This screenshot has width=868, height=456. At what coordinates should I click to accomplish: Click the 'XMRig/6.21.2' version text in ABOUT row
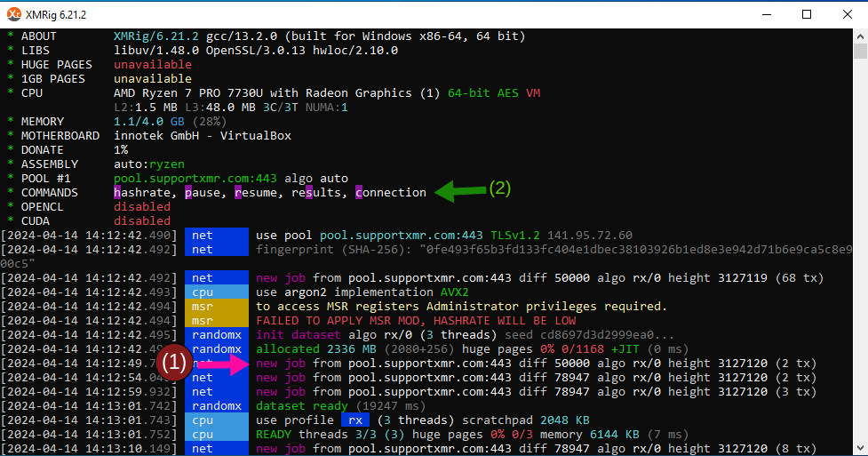[x=156, y=36]
